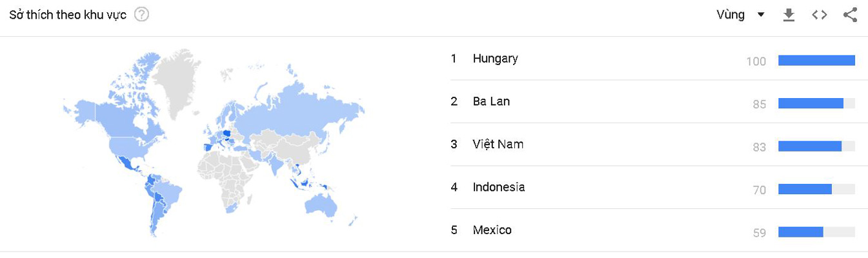Click Australia on the world map
Screen dimensions: 868x258
point(321,204)
